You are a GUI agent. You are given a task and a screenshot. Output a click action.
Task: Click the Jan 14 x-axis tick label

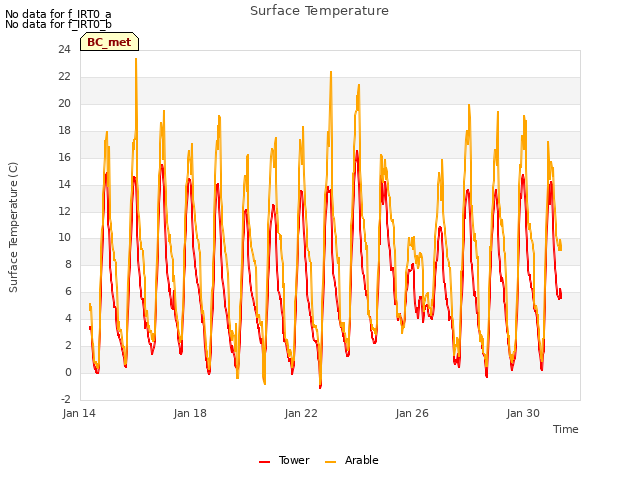(x=79, y=413)
